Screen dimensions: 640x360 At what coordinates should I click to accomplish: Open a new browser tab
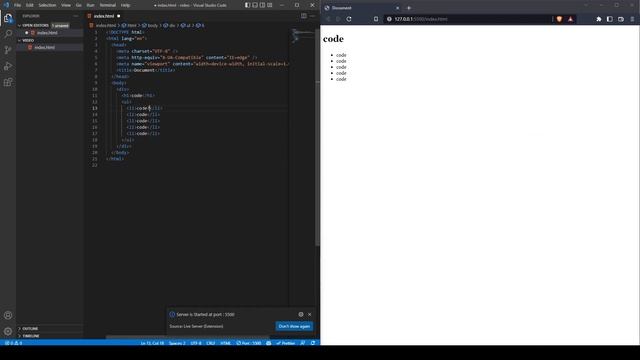coord(409,8)
